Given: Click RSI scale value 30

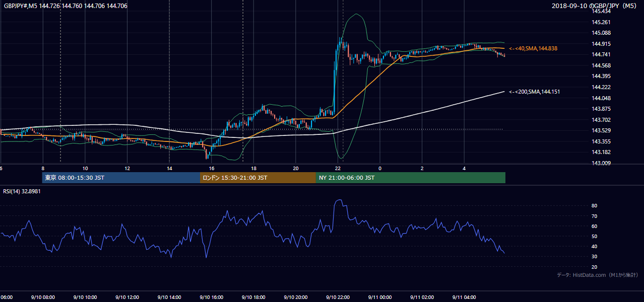Looking at the screenshot, I should [595, 257].
